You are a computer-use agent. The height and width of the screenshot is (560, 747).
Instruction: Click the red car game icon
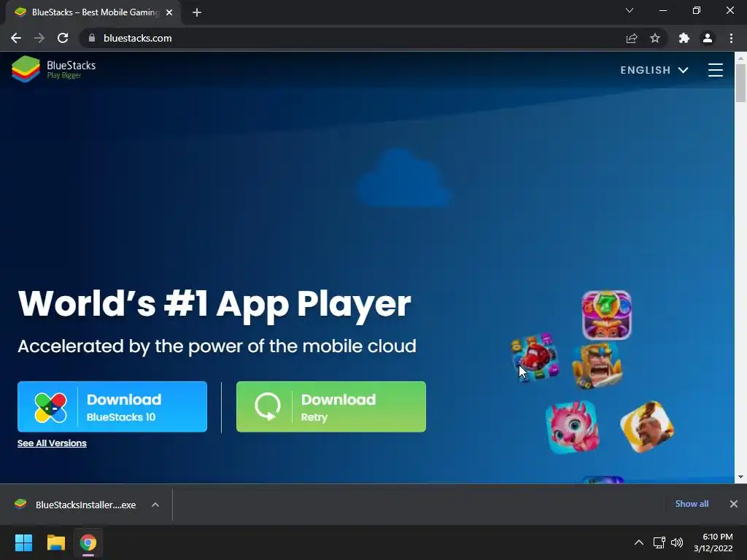(535, 357)
